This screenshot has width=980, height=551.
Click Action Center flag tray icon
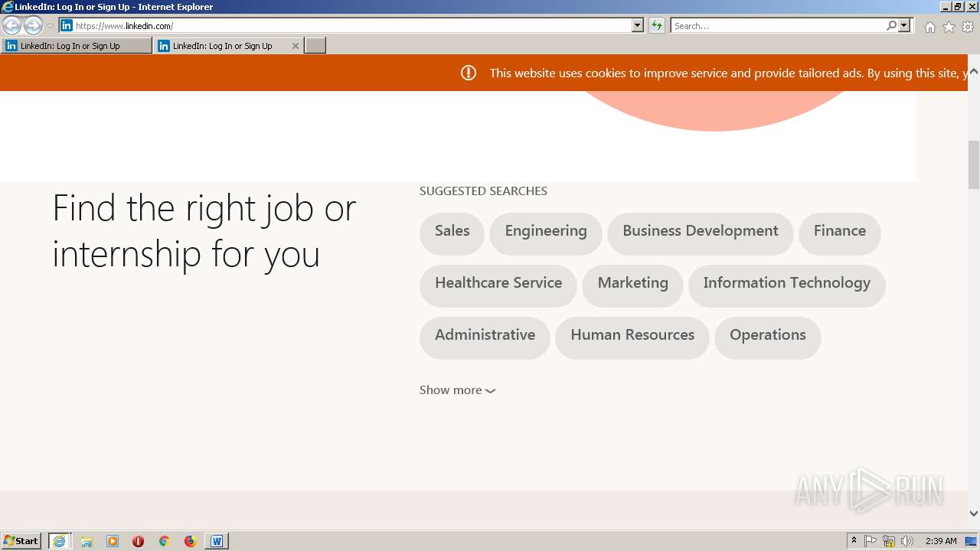coord(871,541)
